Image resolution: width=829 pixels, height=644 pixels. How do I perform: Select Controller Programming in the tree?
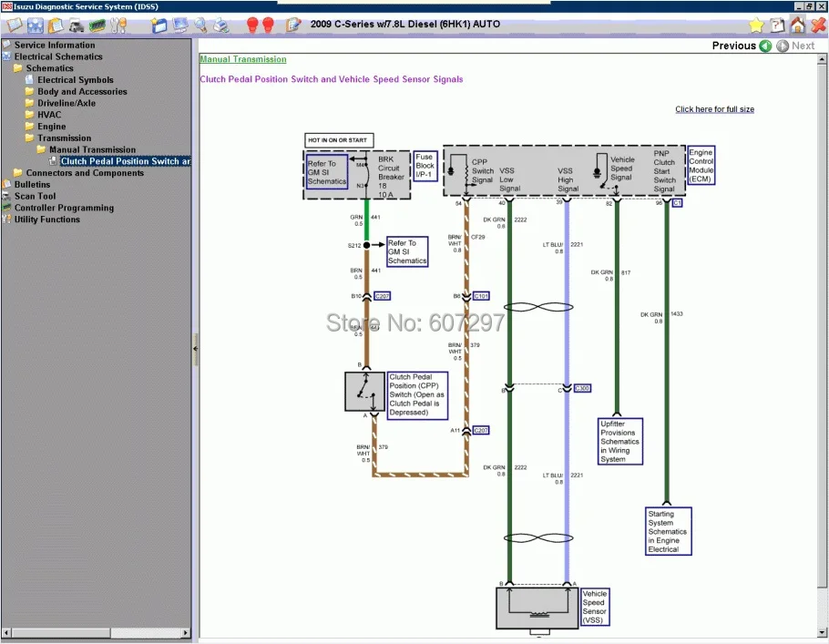point(64,208)
